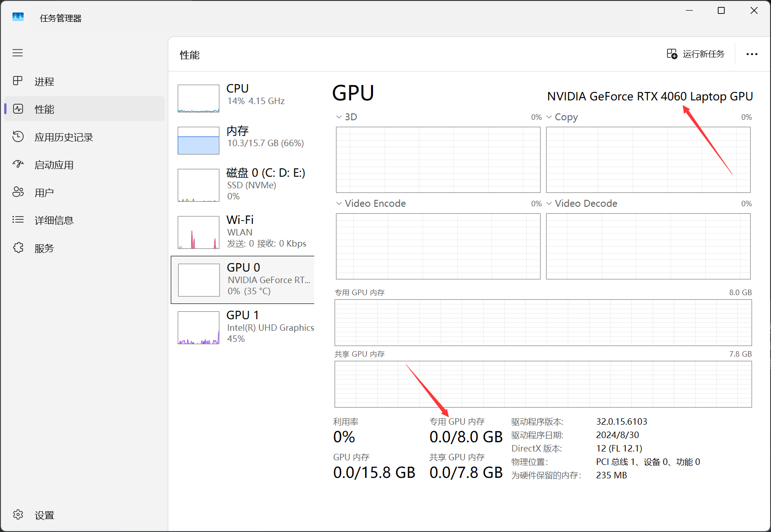Open the 进程 (Processes) page icon
Screen dimensions: 771x532
click(x=18, y=81)
